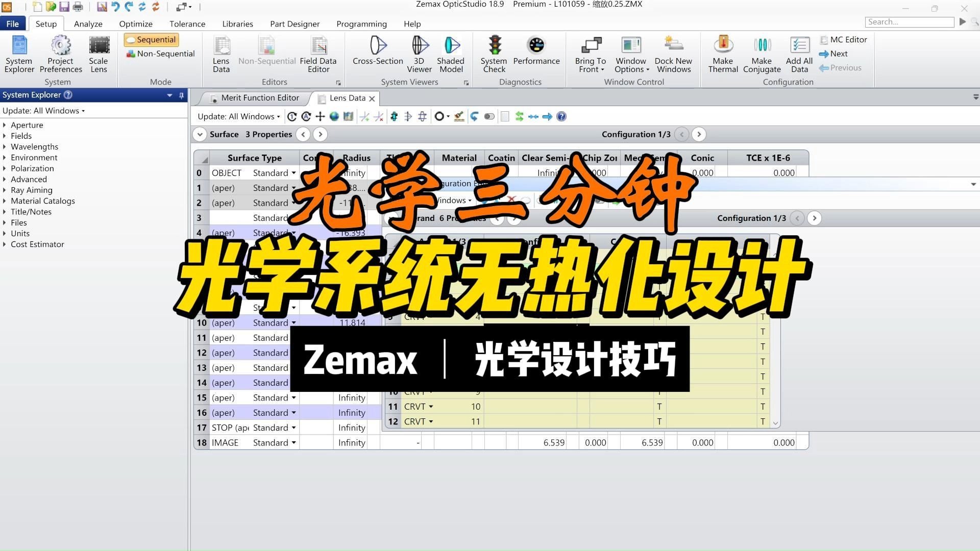Pin the System Explorer panel

pos(181,95)
